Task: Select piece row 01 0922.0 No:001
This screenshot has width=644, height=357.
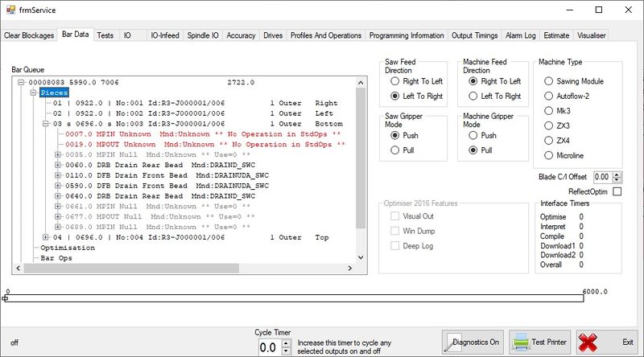Action: 195,103
